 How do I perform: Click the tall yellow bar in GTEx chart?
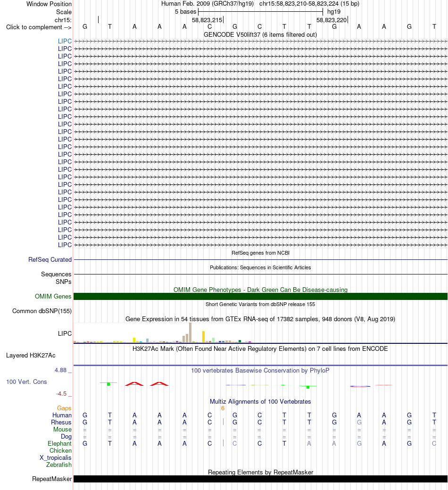point(203,337)
